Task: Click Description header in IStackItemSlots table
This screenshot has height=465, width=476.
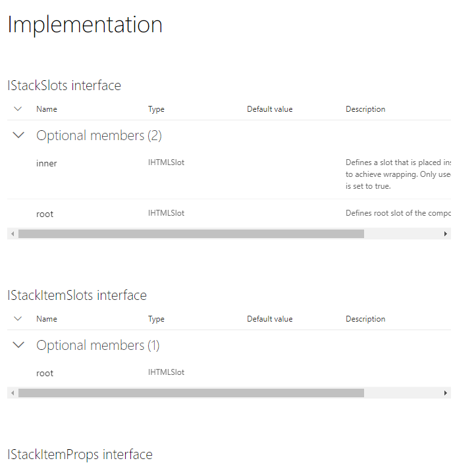Action: tap(365, 319)
